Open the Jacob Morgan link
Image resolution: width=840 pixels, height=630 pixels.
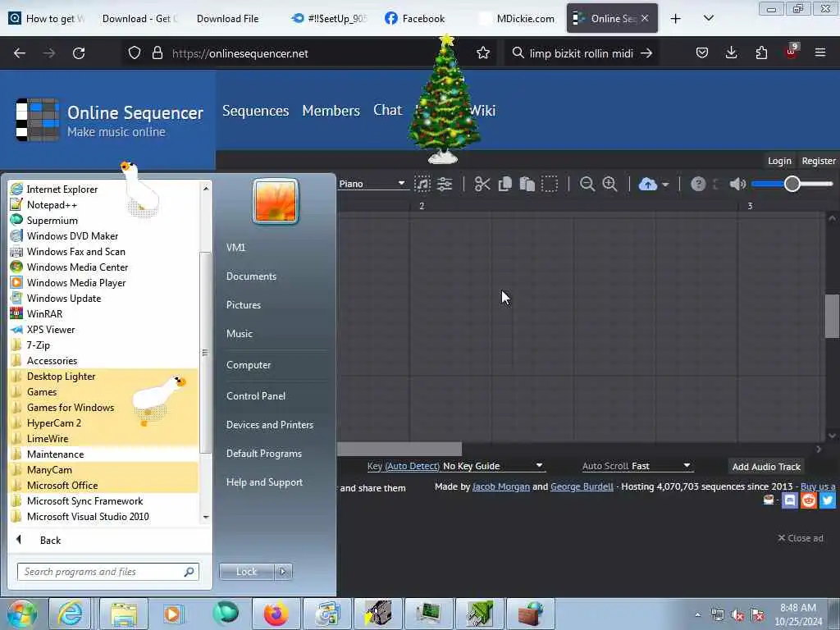click(501, 486)
